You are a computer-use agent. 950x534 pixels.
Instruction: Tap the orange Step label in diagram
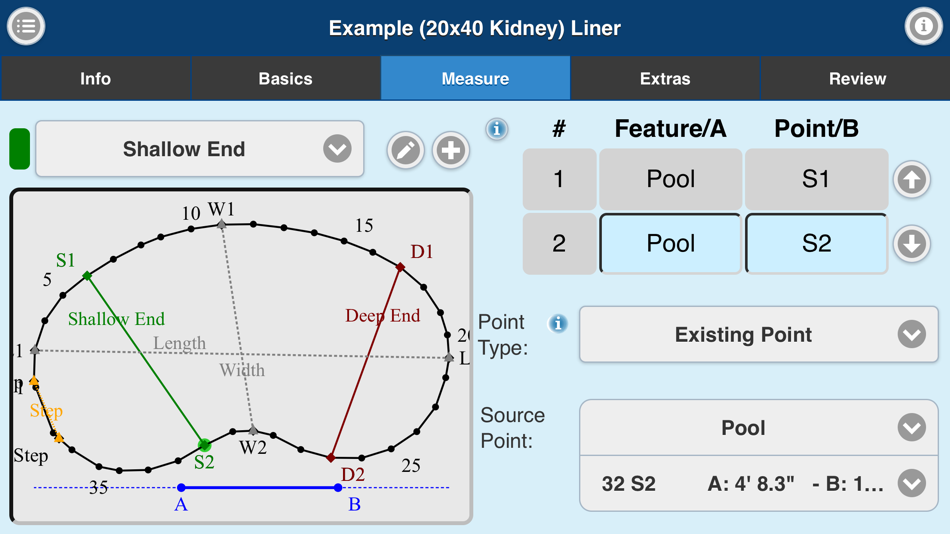click(x=46, y=411)
